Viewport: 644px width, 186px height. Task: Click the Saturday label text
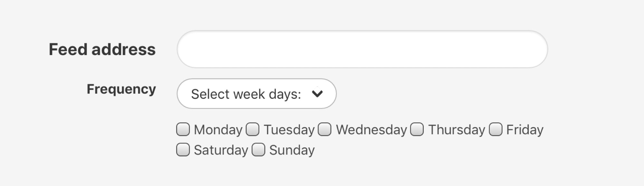tap(220, 149)
